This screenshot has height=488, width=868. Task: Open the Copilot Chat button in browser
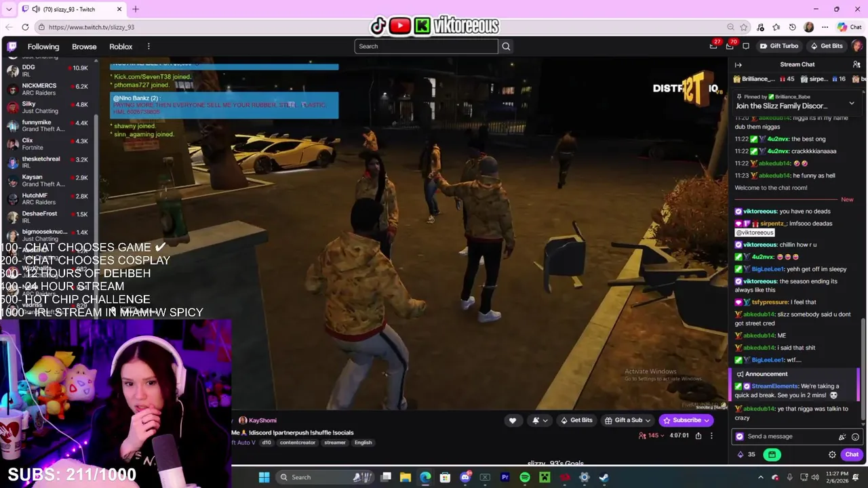[850, 27]
